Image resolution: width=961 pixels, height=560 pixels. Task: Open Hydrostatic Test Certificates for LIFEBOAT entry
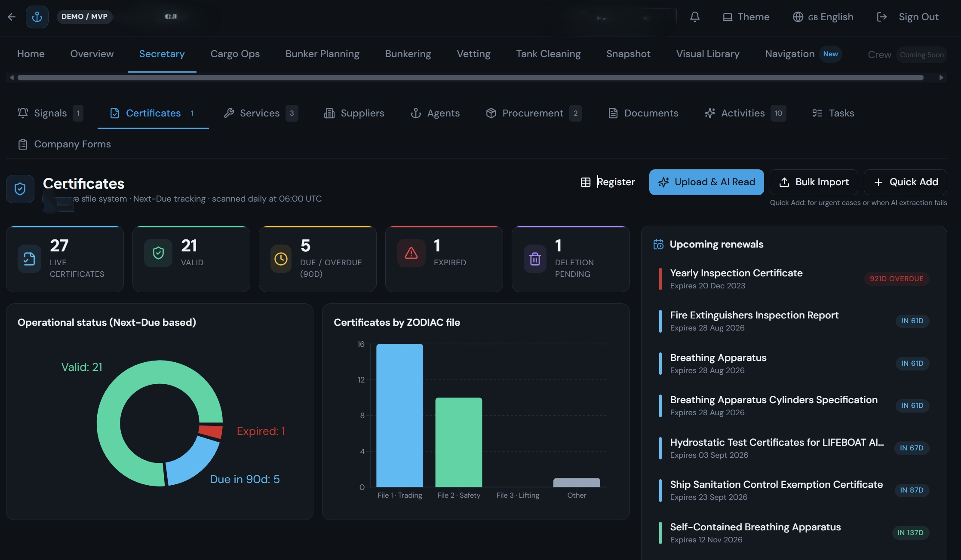[x=794, y=448]
